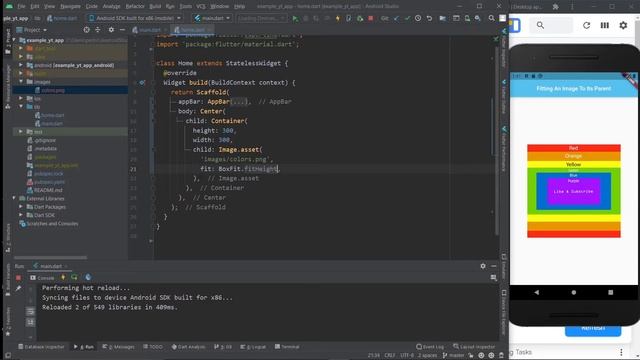The width and height of the screenshot is (640, 360).
Task: Collapse the example_yt_app root folder
Action: coord(14,40)
